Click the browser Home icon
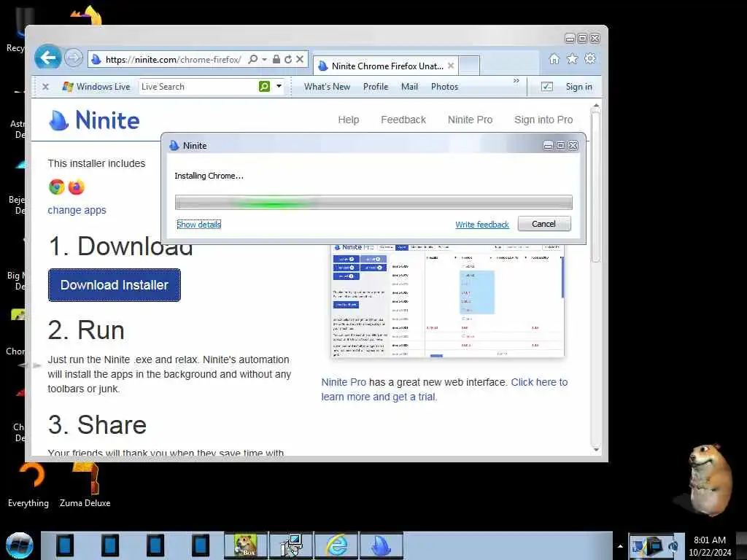747x560 pixels. [554, 58]
